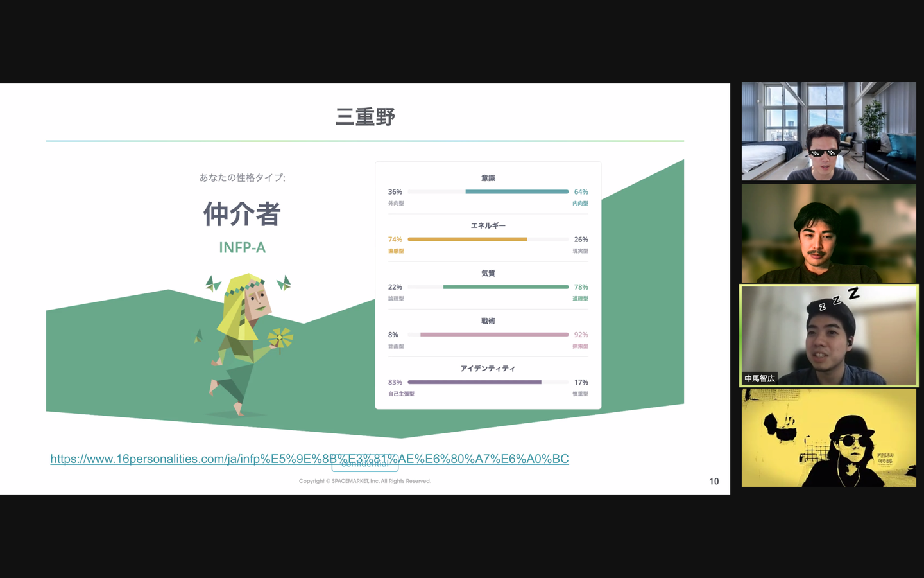The image size is (924, 578).
Task: Click the アイデンティティ purple percentage bar
Action: (488, 381)
